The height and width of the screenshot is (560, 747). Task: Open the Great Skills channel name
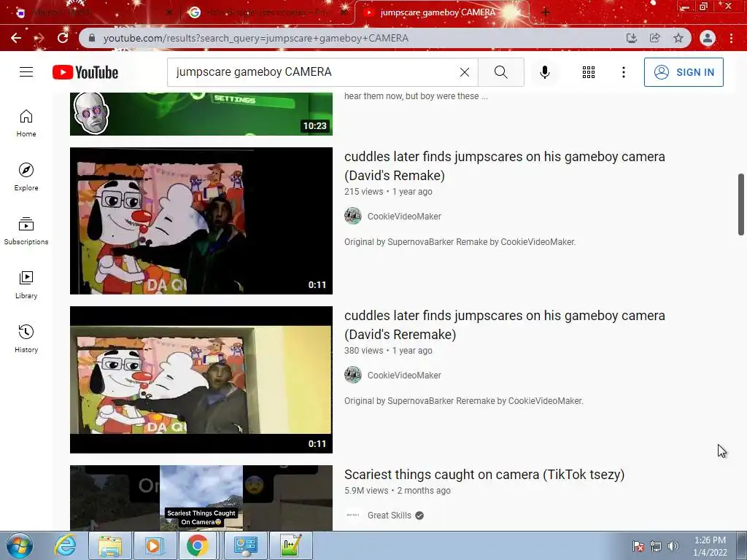point(390,516)
